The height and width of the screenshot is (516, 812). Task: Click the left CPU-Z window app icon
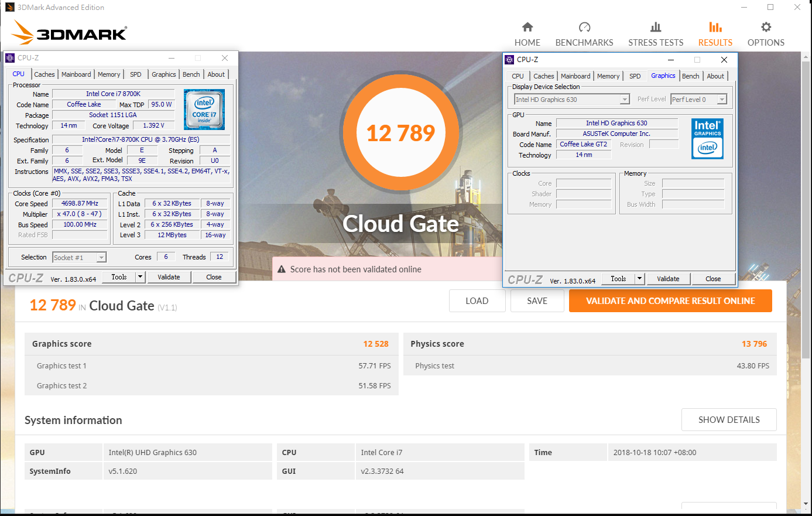coord(10,58)
